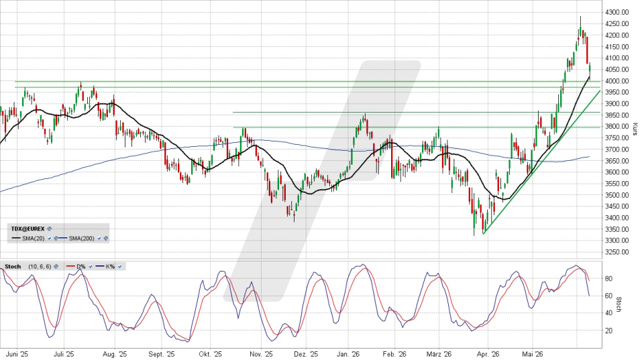
Task: Click the red D% legend line sample
Action: coord(70,266)
